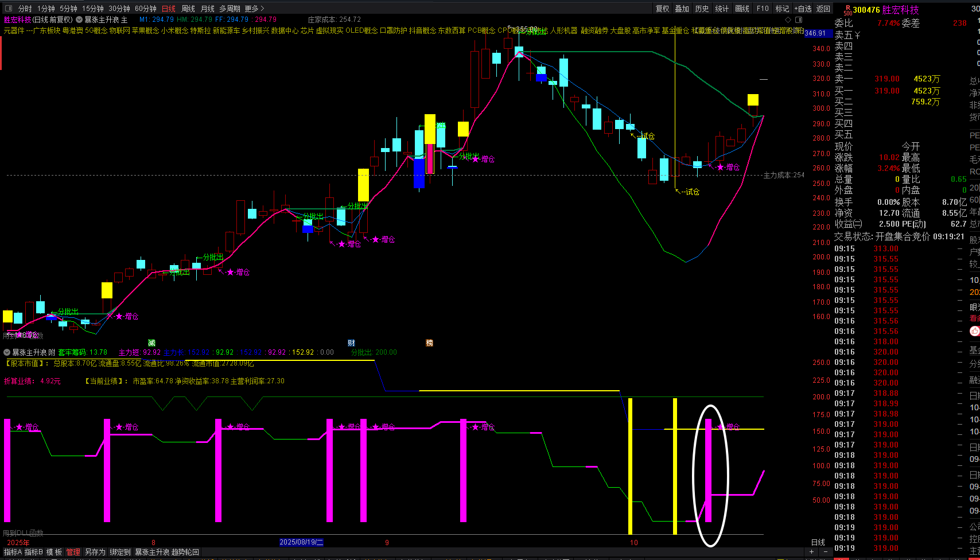Click the 胜宏科技(日线.前复权) chart title
The height and width of the screenshot is (560, 980).
click(38, 20)
